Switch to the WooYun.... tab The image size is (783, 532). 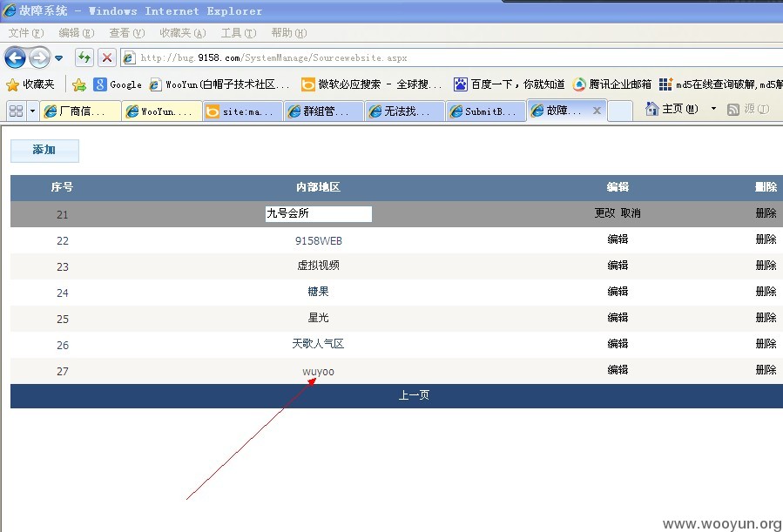(x=162, y=111)
